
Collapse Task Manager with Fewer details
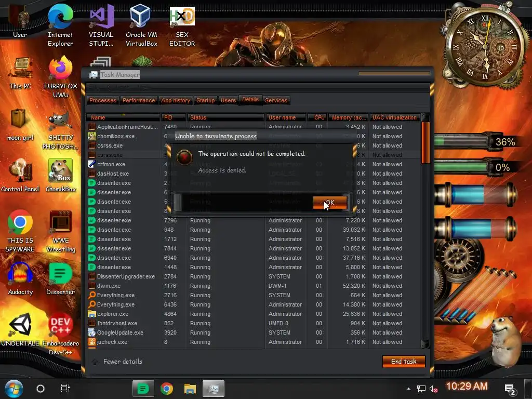click(117, 362)
